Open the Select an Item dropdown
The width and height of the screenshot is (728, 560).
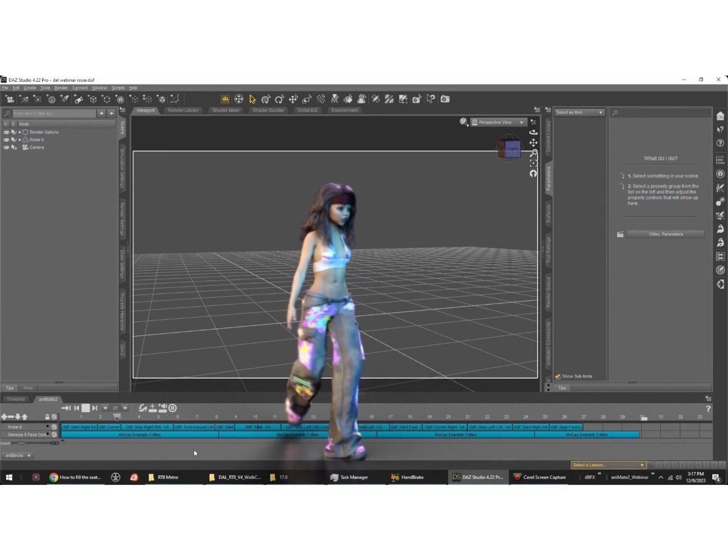pyautogui.click(x=580, y=112)
